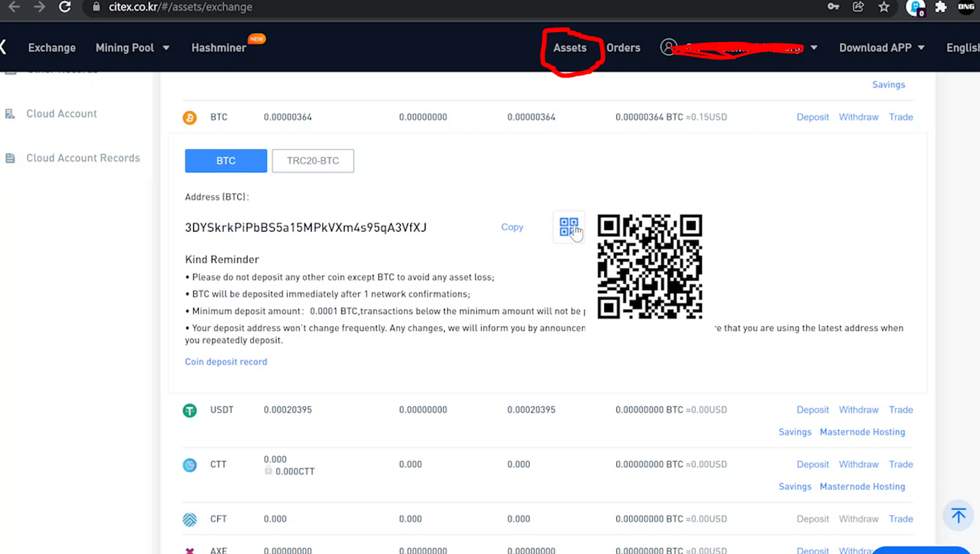Screen dimensions: 980x554
Task: Open the browser extensions puzzle icon
Action: coord(941,7)
